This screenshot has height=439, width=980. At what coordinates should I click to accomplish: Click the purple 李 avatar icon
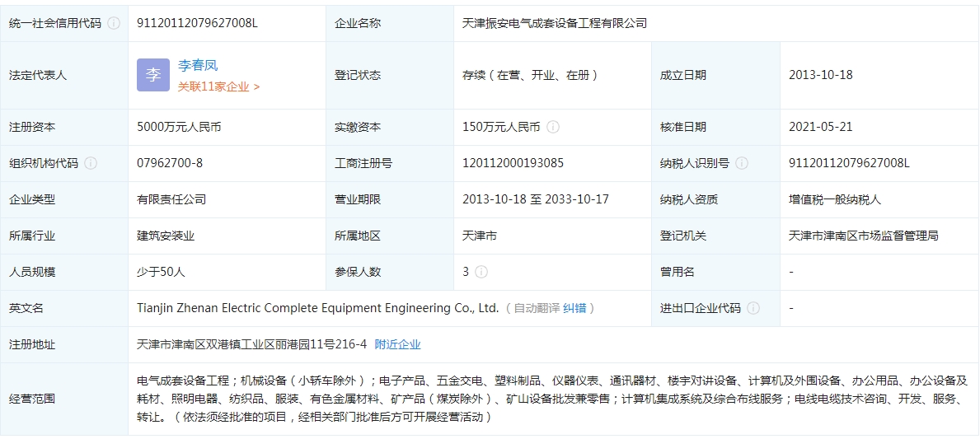pos(153,75)
